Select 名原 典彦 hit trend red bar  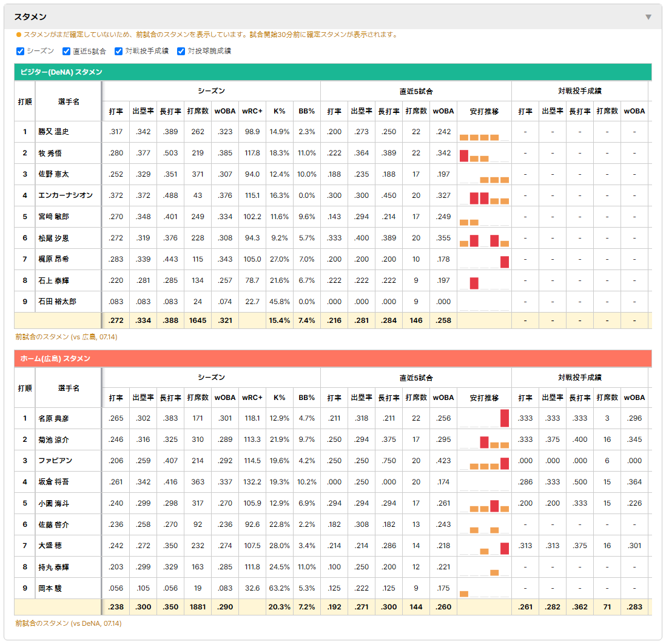[x=504, y=418]
